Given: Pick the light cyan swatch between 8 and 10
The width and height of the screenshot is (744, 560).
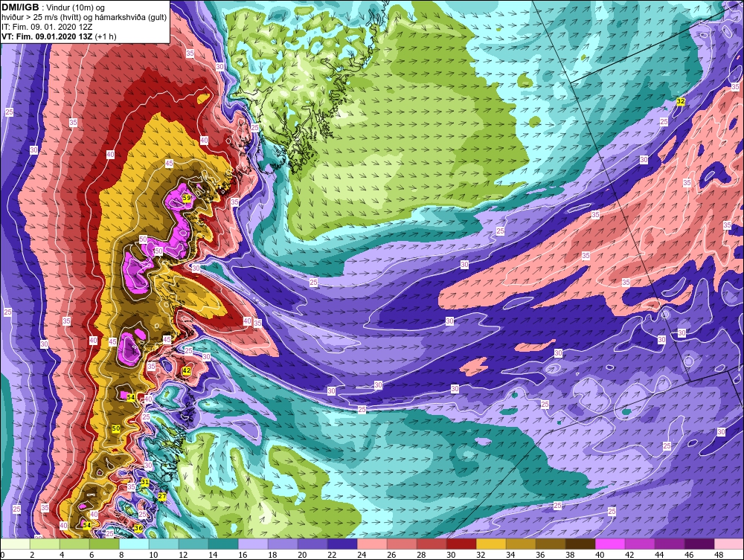Looking at the screenshot, I should [x=134, y=544].
